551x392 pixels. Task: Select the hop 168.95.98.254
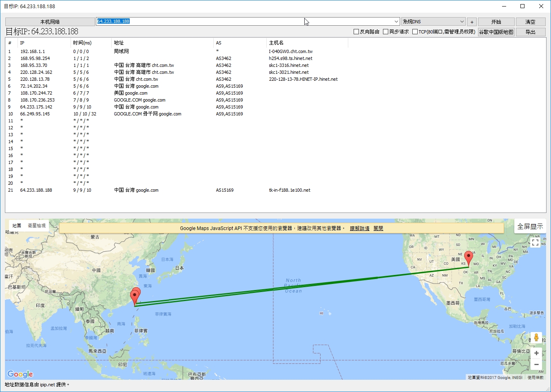pos(35,58)
